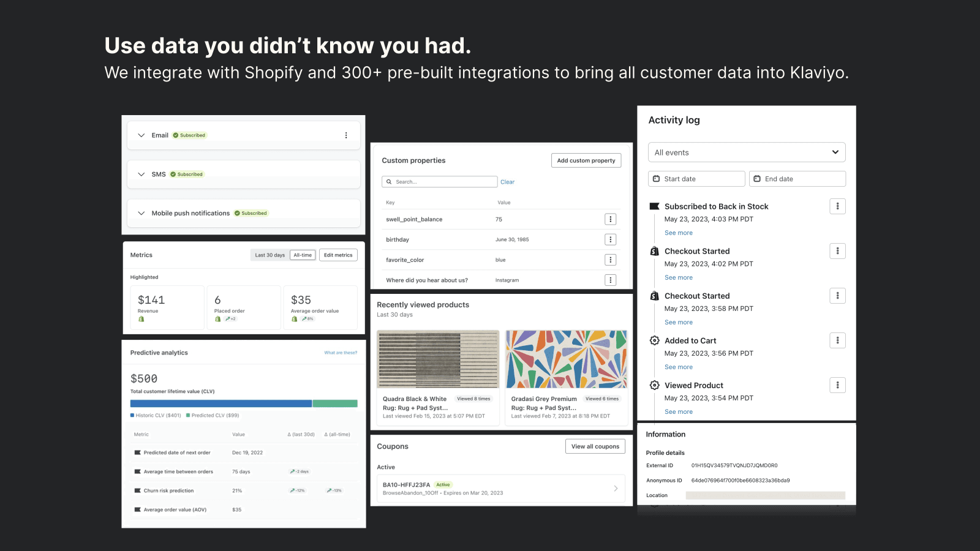This screenshot has width=980, height=551.
Task: Select the Last 30 days metrics tab
Action: [x=269, y=255]
